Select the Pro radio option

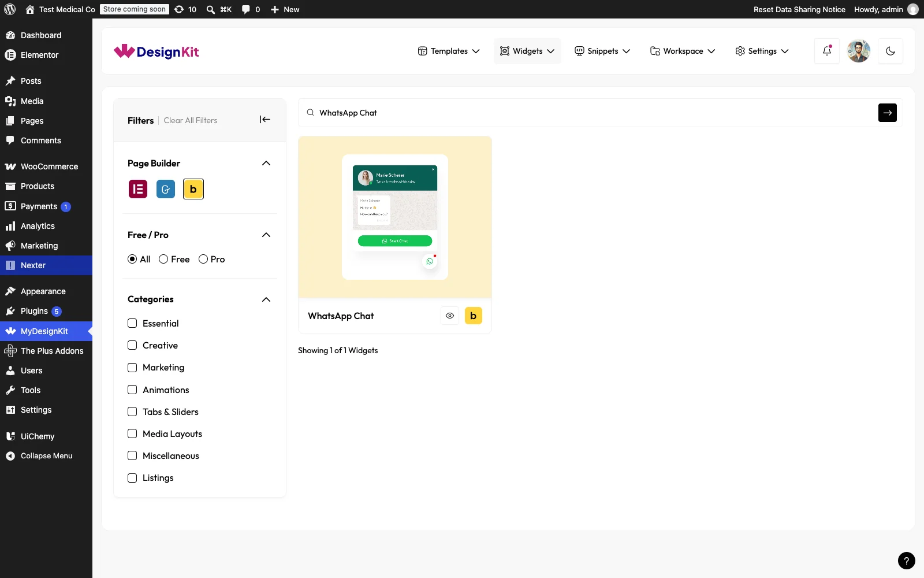203,259
